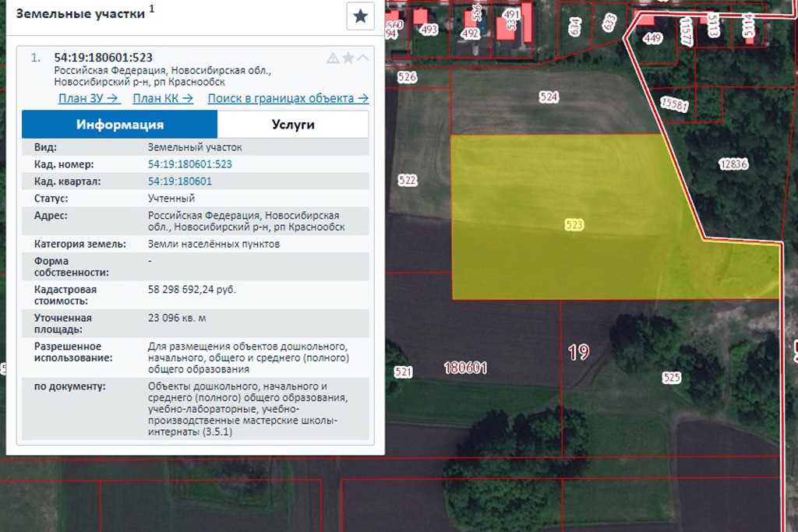Select parcel 526 label on the map
The width and height of the screenshot is (798, 532).
(407, 77)
